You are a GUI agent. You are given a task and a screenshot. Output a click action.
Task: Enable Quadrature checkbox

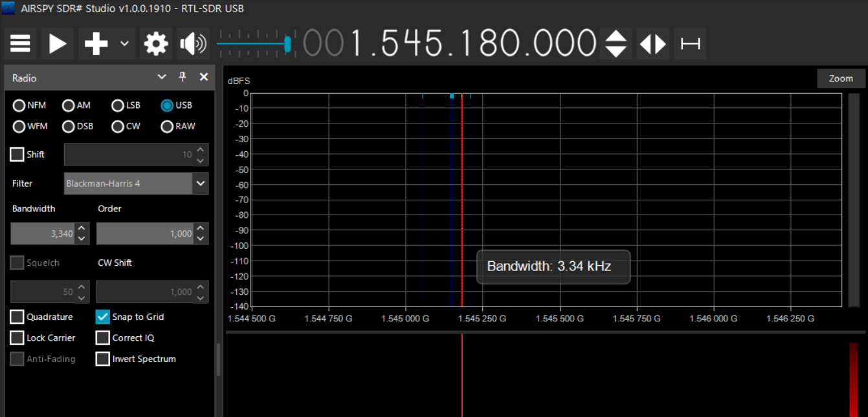[x=17, y=317]
